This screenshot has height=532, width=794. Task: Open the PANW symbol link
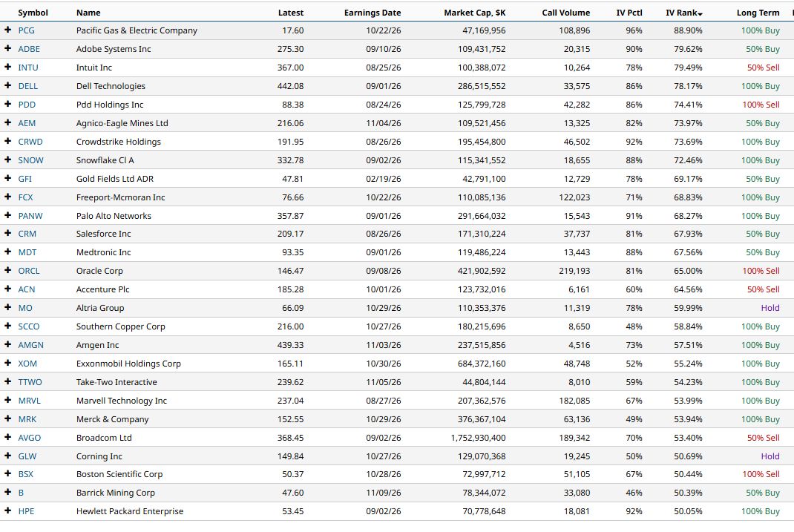pos(30,216)
